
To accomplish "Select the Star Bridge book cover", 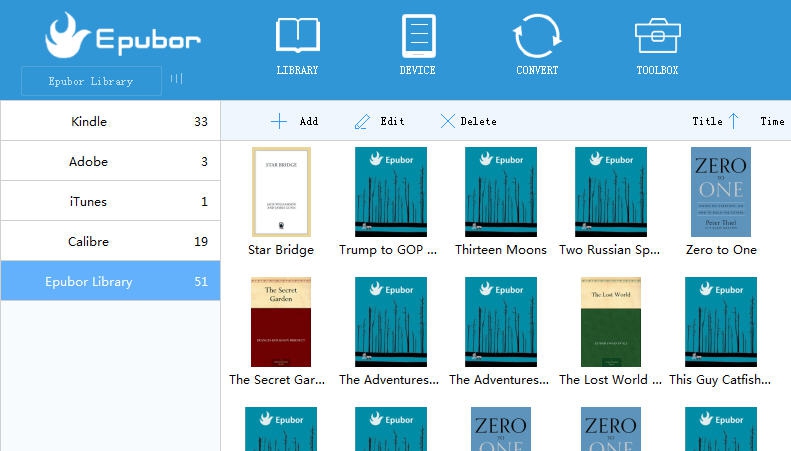I will pos(281,192).
